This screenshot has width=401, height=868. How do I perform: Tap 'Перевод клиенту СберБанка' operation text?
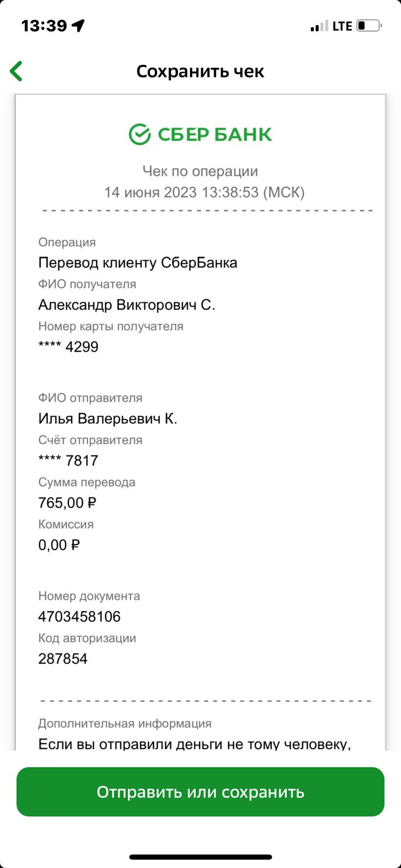pyautogui.click(x=138, y=263)
